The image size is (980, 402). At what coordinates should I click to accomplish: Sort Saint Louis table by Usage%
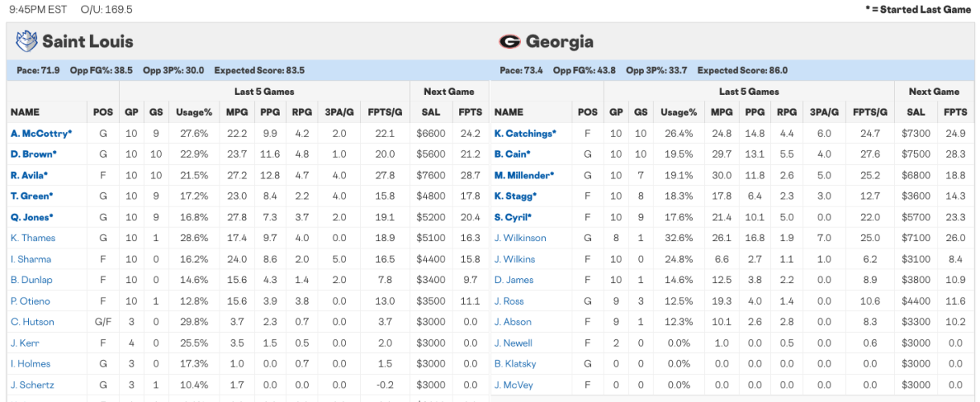[194, 113]
